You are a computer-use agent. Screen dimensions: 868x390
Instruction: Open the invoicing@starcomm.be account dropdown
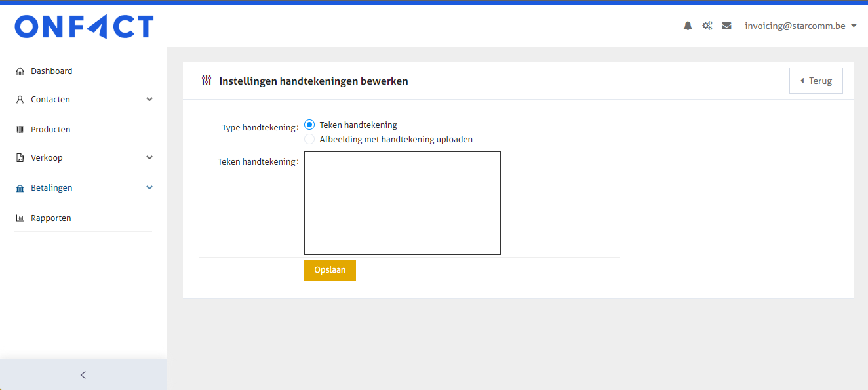[800, 26]
